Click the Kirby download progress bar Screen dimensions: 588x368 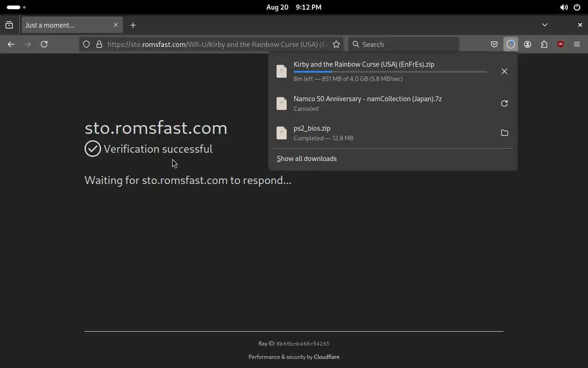[390, 72]
